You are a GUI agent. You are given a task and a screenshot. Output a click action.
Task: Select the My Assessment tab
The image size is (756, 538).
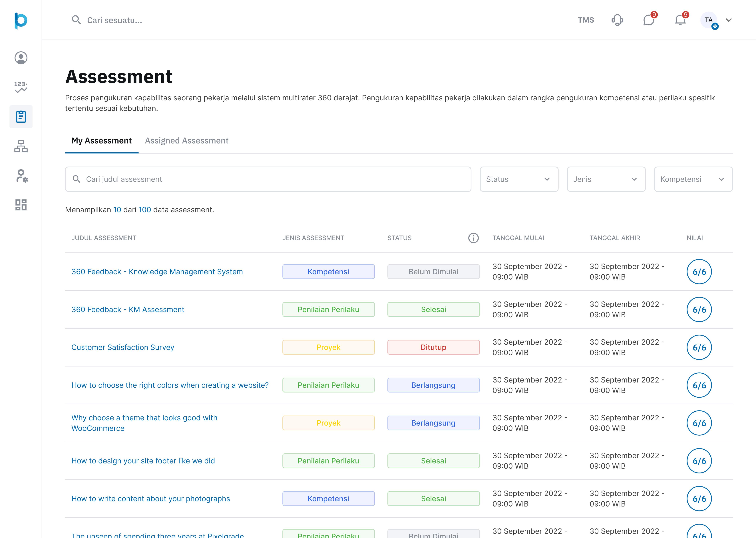click(101, 141)
